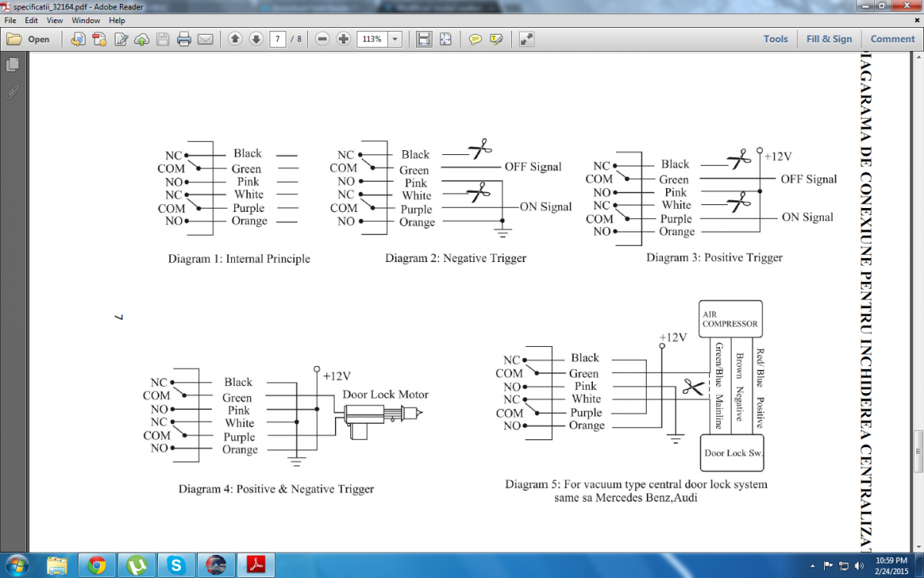The width and height of the screenshot is (924, 578).
Task: Click the scrollbar up arrow
Action: pyautogui.click(x=918, y=59)
